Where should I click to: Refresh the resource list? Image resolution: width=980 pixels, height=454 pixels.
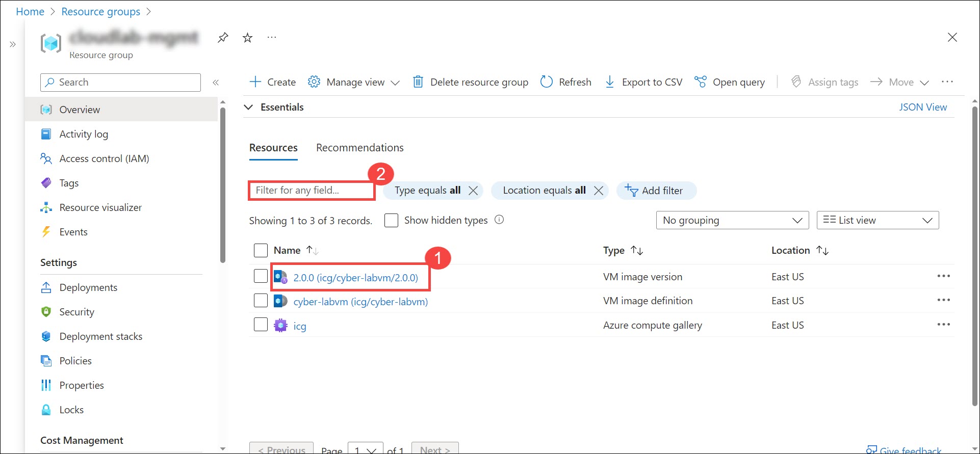[x=566, y=82]
